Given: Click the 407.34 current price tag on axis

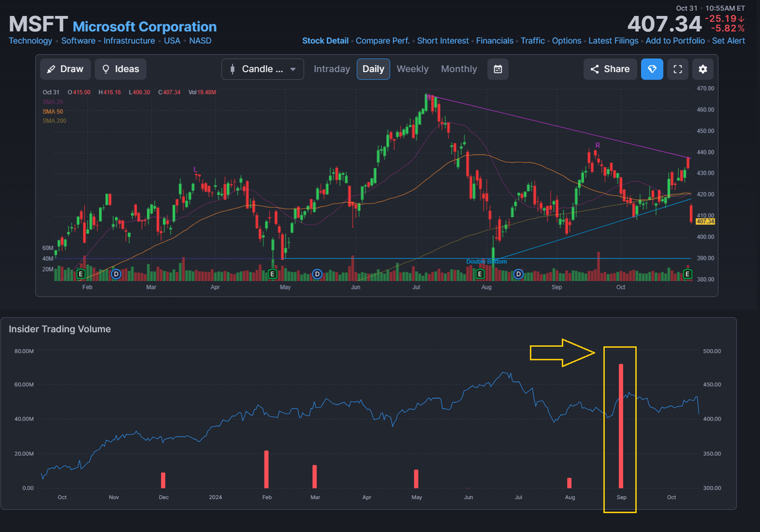Looking at the screenshot, I should 705,221.
